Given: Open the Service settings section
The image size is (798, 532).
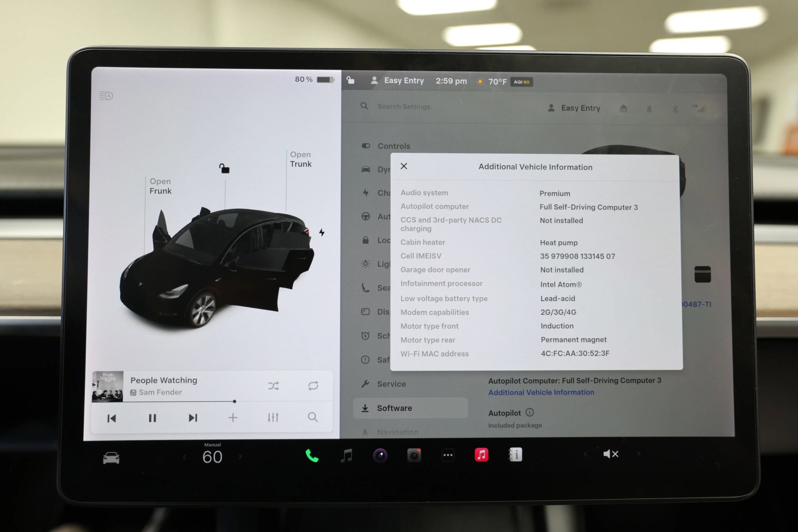Looking at the screenshot, I should 391,384.
